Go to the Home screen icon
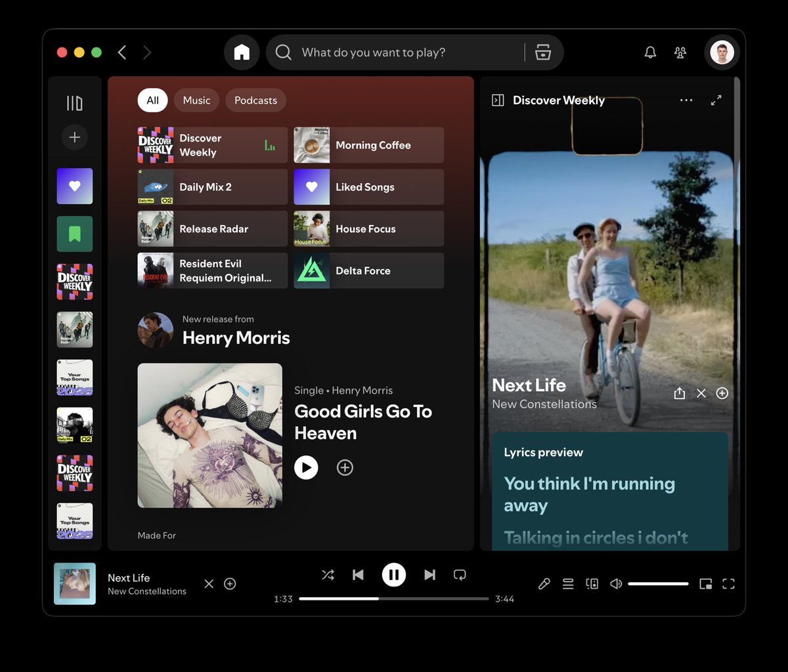 tap(242, 52)
